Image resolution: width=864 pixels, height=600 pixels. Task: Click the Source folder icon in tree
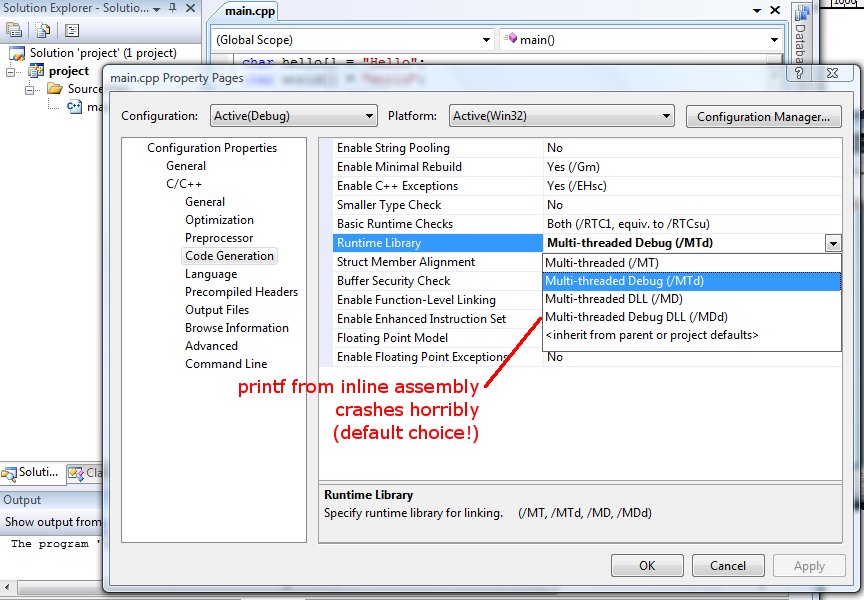click(55, 88)
